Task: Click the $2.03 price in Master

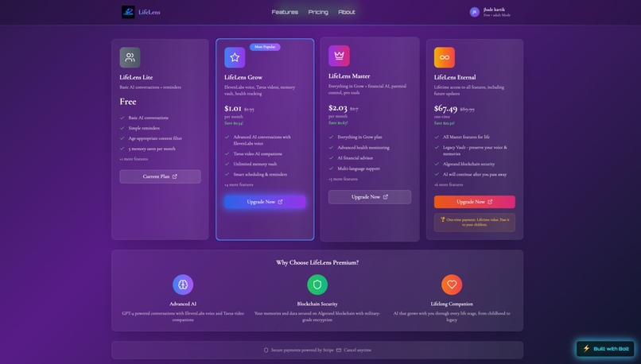Action: pyautogui.click(x=338, y=108)
